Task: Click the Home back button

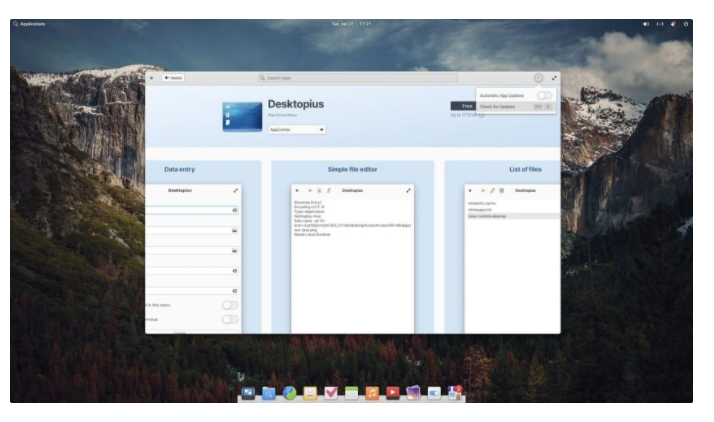Action: point(173,78)
